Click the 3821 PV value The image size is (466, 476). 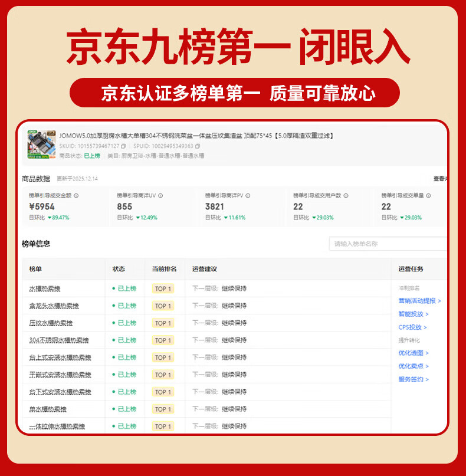(215, 206)
